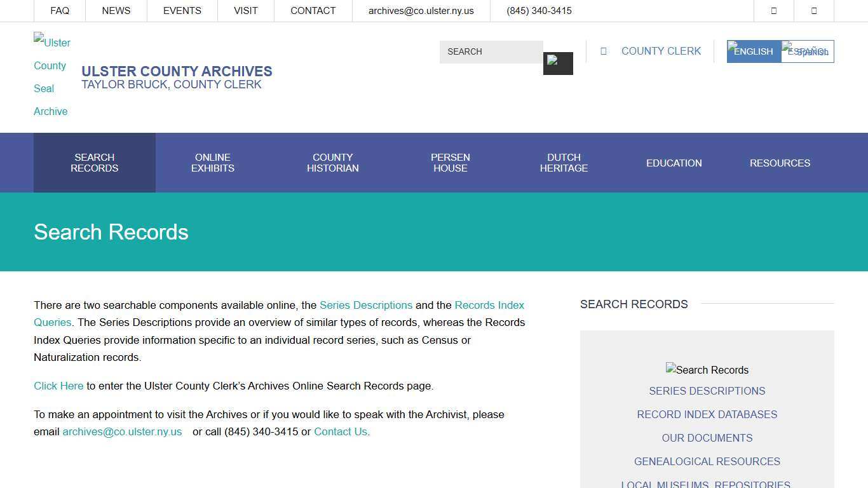The width and height of the screenshot is (868, 488).
Task: Select the County Historian tab
Action: (332, 163)
